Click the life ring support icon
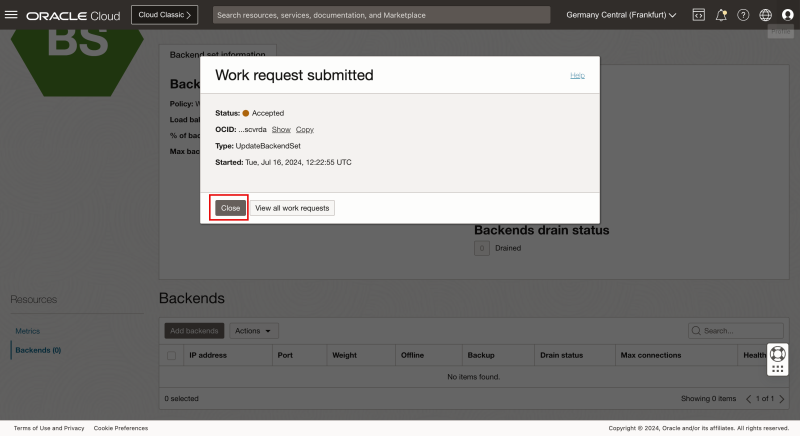Screen dimensions: 800x436 (x=778, y=353)
